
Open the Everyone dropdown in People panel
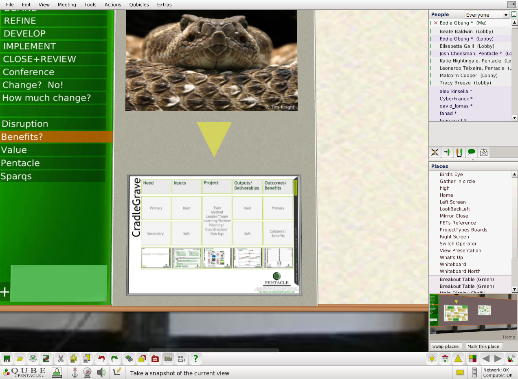[x=487, y=15]
